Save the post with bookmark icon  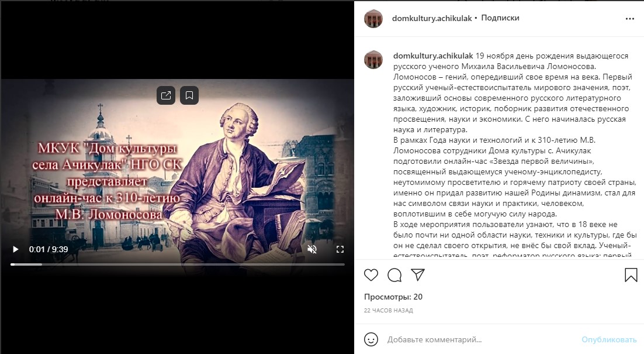point(631,274)
